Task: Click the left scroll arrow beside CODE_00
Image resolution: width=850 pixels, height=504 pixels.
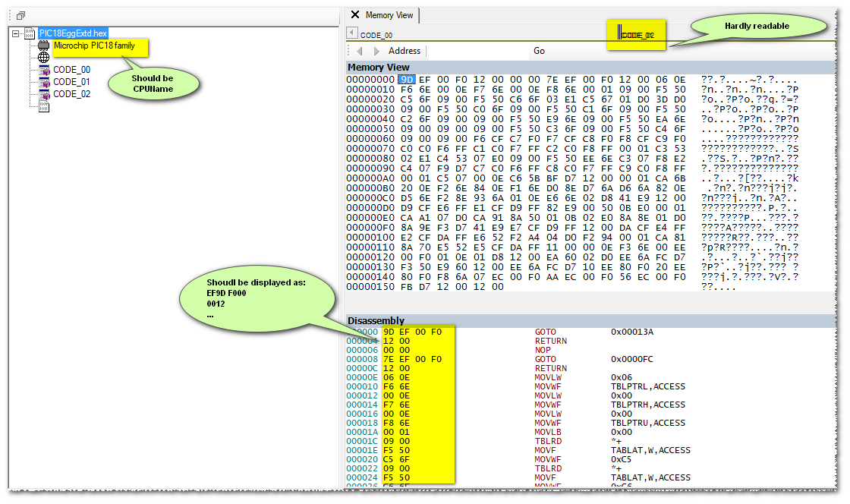Action: 352,33
